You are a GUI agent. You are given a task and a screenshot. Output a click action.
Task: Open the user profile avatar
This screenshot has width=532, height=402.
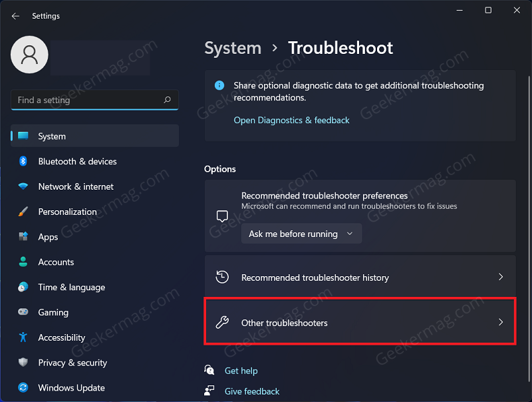(29, 55)
